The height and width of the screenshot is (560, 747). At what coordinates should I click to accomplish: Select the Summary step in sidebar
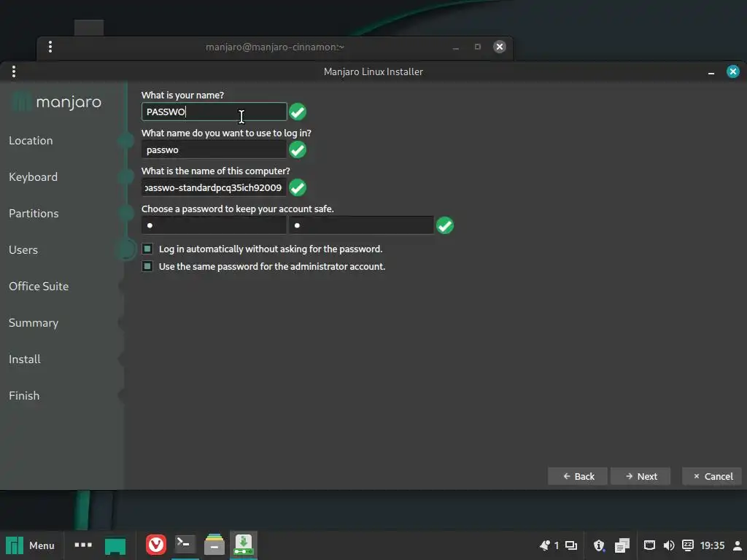[34, 323]
